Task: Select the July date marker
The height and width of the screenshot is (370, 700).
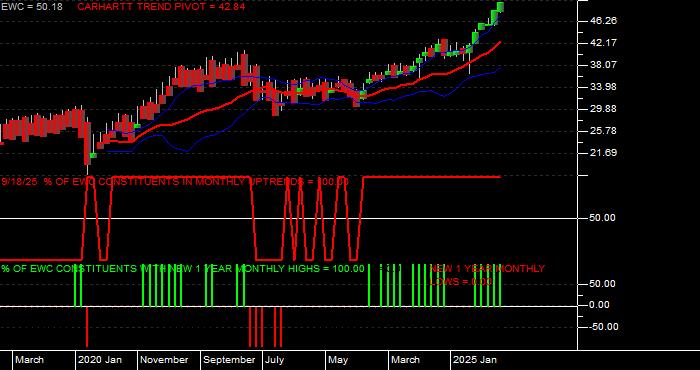Action: point(274,360)
